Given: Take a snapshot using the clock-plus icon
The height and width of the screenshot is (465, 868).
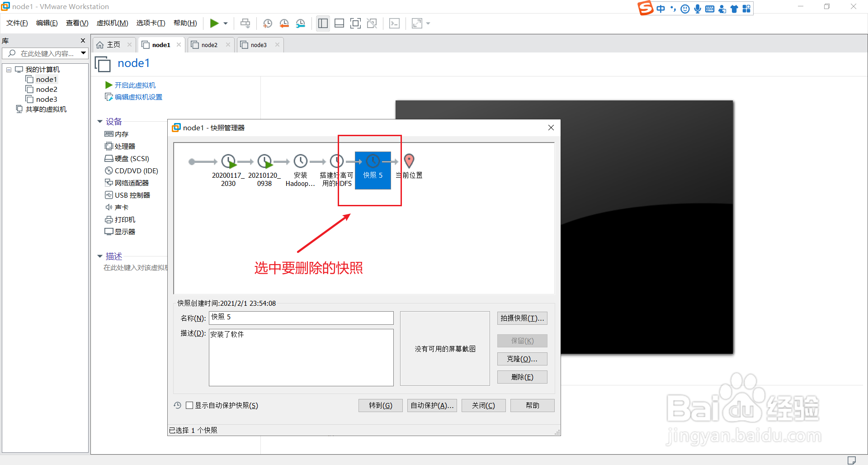Looking at the screenshot, I should tap(267, 23).
